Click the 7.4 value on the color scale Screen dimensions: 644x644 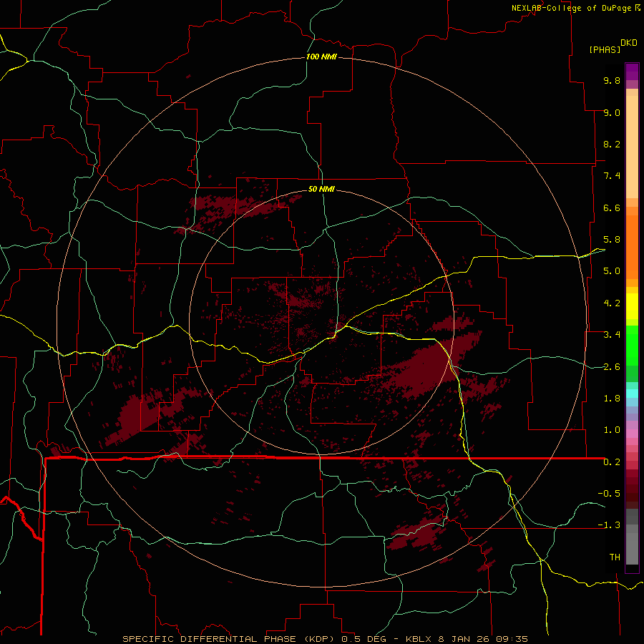click(612, 176)
